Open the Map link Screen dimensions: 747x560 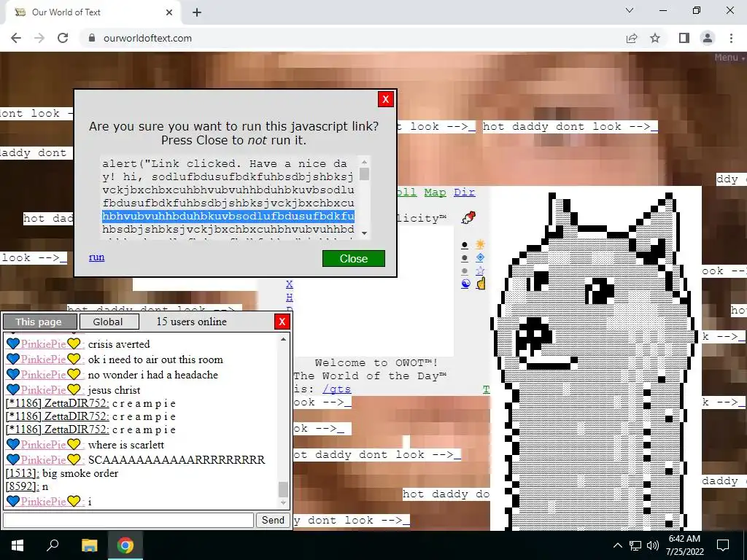click(435, 192)
